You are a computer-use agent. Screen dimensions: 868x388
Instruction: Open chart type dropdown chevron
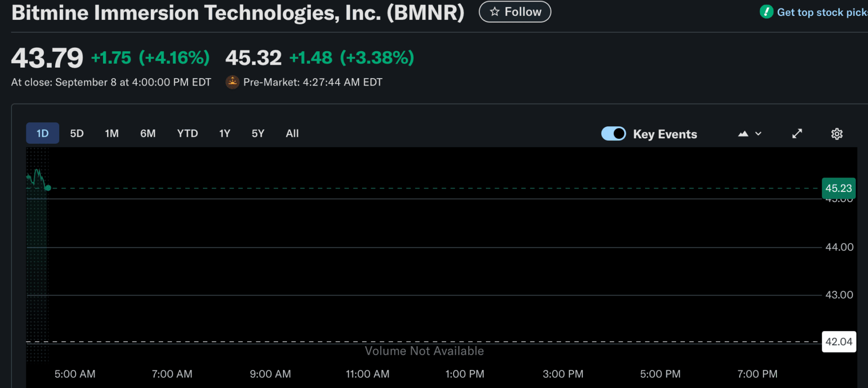[759, 134]
